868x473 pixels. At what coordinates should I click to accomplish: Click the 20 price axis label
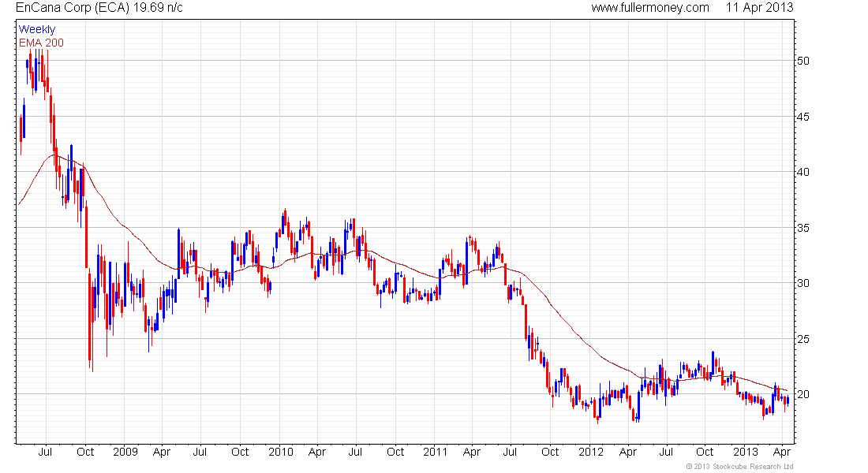[803, 394]
